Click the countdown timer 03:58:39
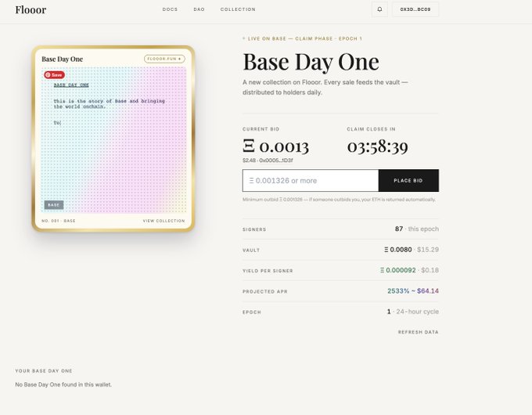 tap(378, 146)
